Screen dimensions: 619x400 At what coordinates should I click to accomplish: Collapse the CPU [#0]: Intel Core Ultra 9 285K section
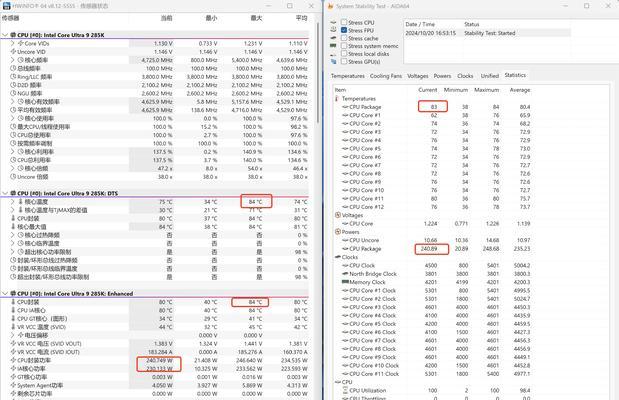coord(5,35)
